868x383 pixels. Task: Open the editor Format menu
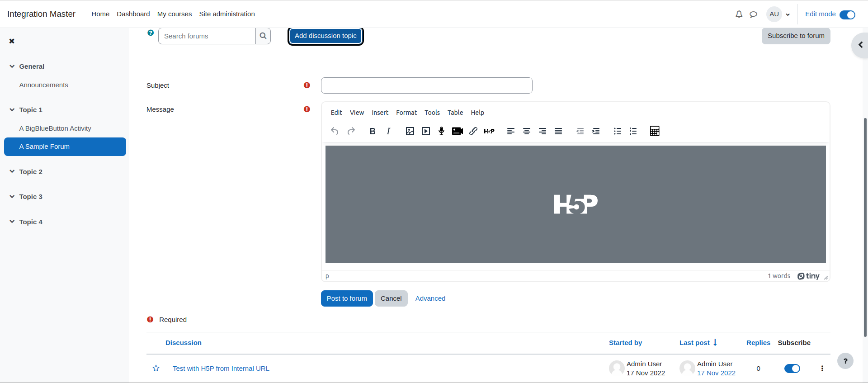pos(406,113)
